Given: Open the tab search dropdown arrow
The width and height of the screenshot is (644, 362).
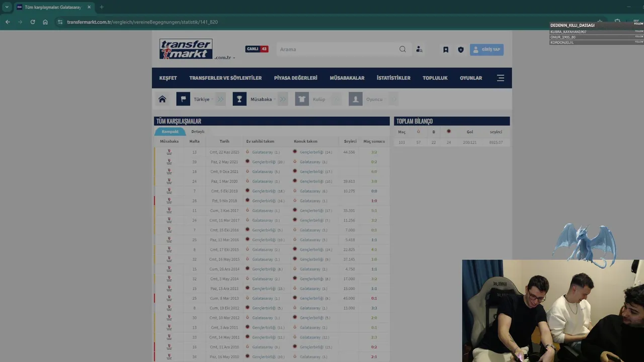Looking at the screenshot, I should (x=7, y=7).
